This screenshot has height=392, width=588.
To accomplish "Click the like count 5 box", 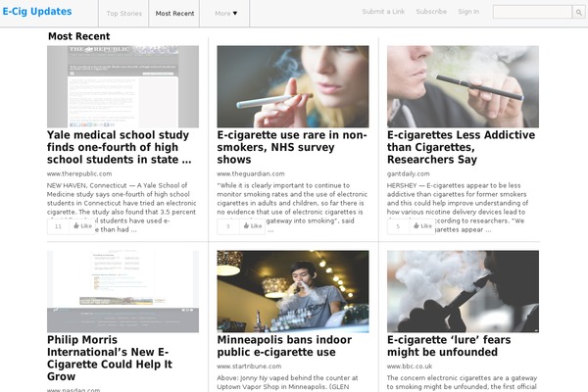I will [x=398, y=226].
